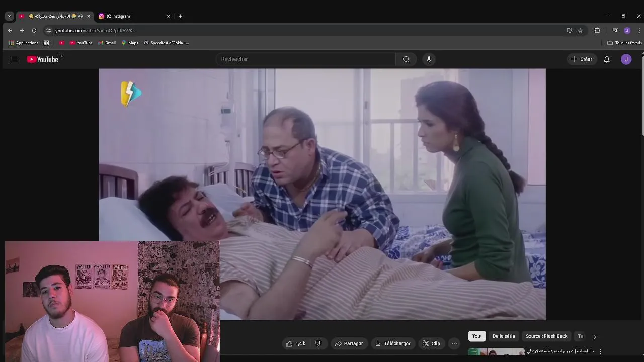The height and width of the screenshot is (362, 644).
Task: Close the YouTube tab
Action: [x=89, y=16]
